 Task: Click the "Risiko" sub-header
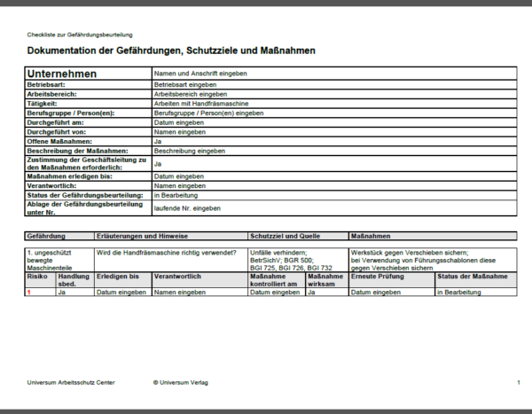tap(41, 280)
